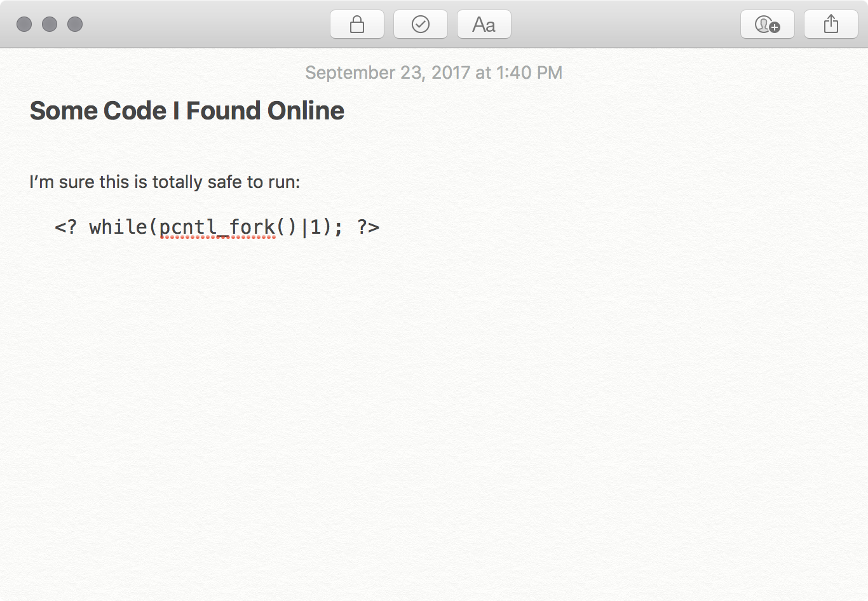Zoom the Notes window with the third button
Image resolution: width=868 pixels, height=601 pixels.
75,24
